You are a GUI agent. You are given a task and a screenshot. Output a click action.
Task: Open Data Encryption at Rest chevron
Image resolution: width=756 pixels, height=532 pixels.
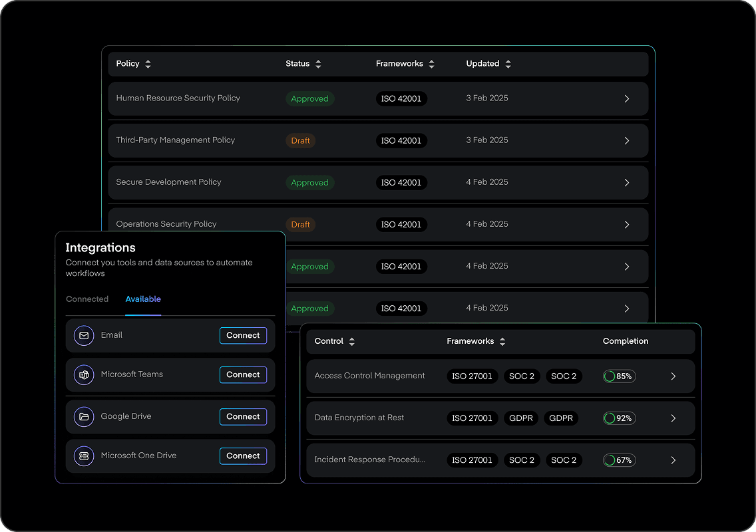673,418
